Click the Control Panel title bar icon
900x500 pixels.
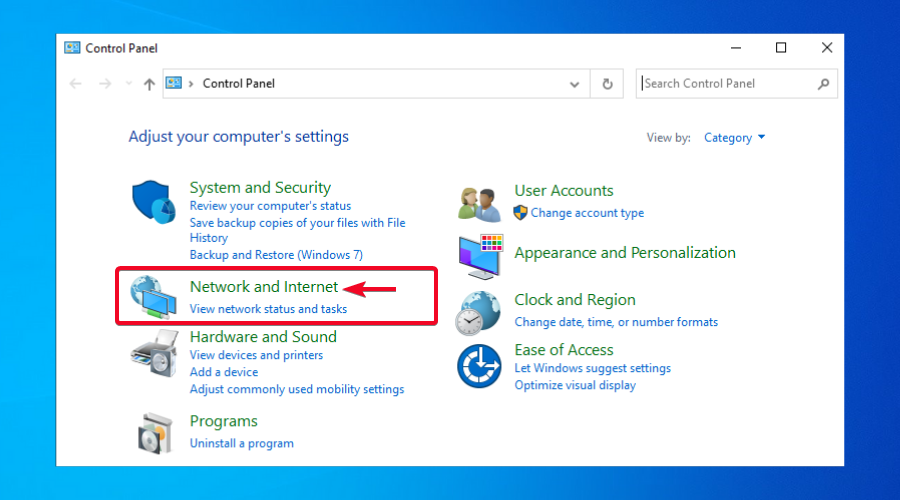click(x=72, y=48)
